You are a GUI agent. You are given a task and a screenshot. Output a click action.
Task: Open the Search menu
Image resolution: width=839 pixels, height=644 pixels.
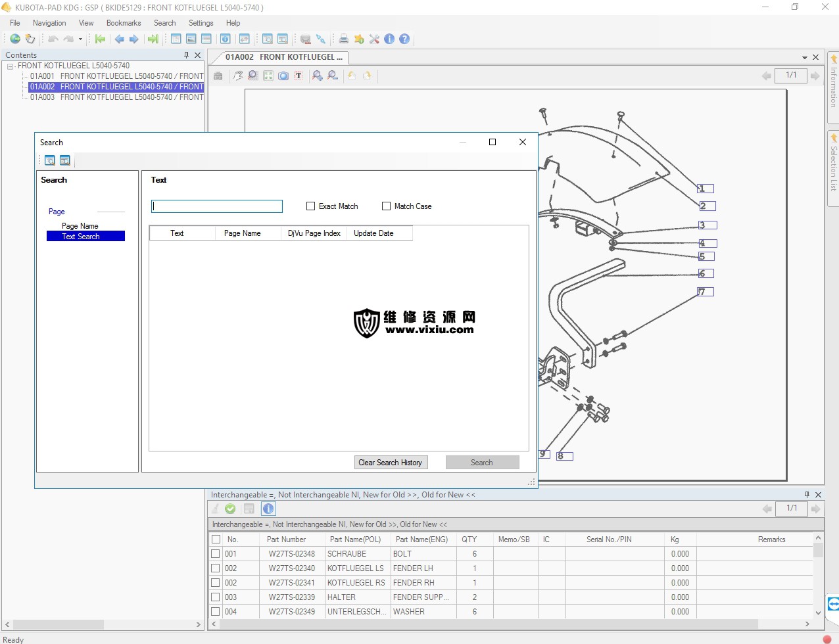click(164, 23)
